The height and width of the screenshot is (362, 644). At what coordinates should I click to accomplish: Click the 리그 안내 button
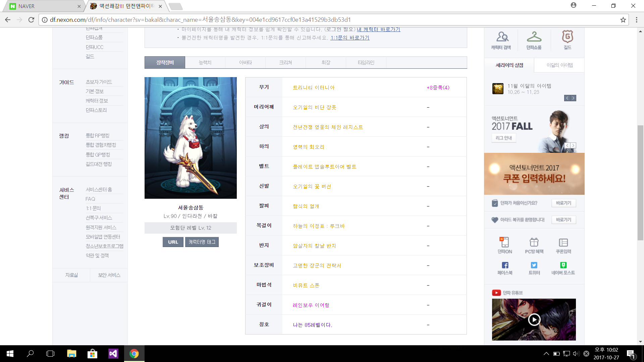(x=504, y=138)
